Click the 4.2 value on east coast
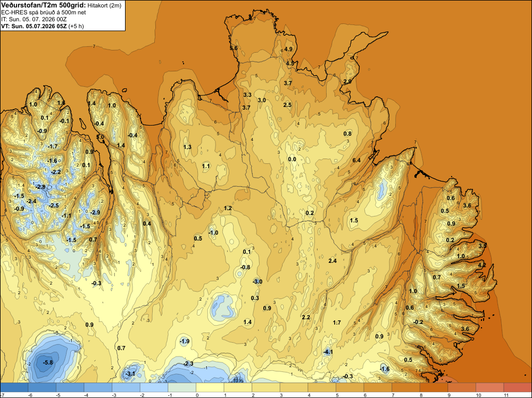 click(x=482, y=265)
